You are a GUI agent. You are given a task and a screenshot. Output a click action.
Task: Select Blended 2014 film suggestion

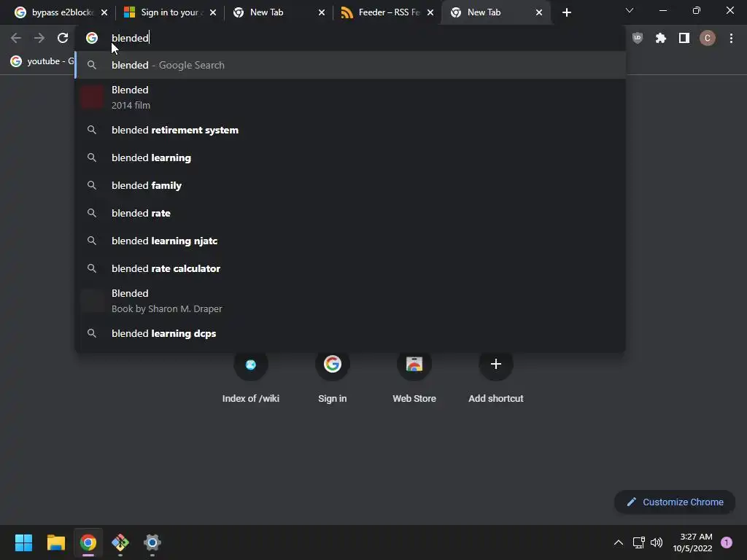pyautogui.click(x=350, y=97)
